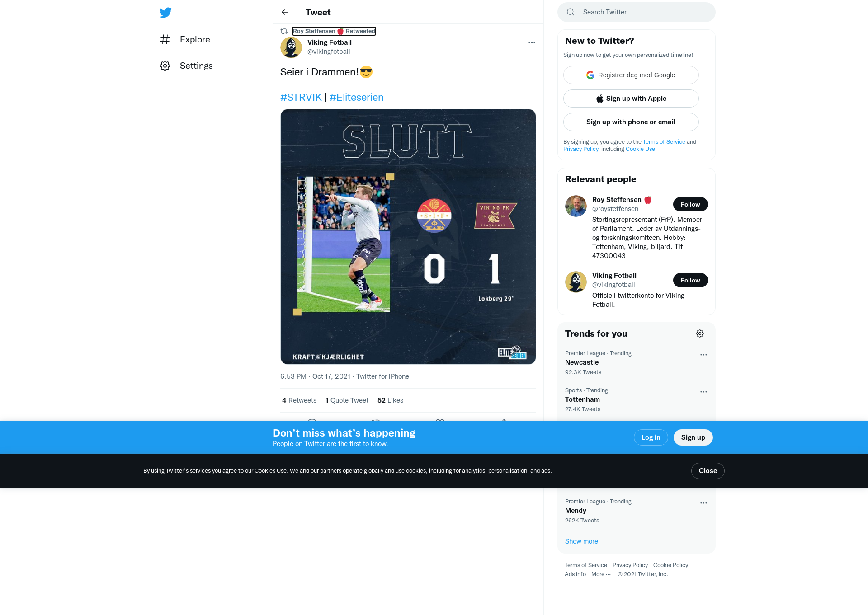Open the tweet's three-dot more menu
This screenshot has height=615, width=868.
(532, 42)
